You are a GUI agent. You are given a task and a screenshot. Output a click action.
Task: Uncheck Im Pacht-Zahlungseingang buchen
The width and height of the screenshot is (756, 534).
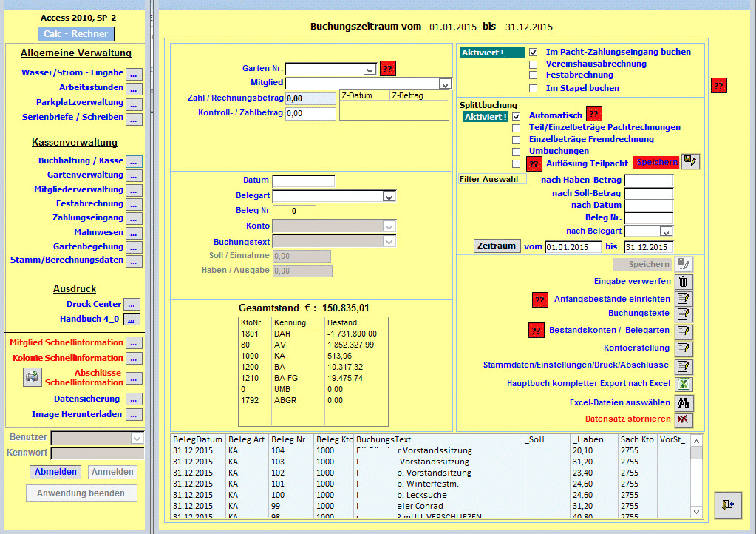click(533, 52)
